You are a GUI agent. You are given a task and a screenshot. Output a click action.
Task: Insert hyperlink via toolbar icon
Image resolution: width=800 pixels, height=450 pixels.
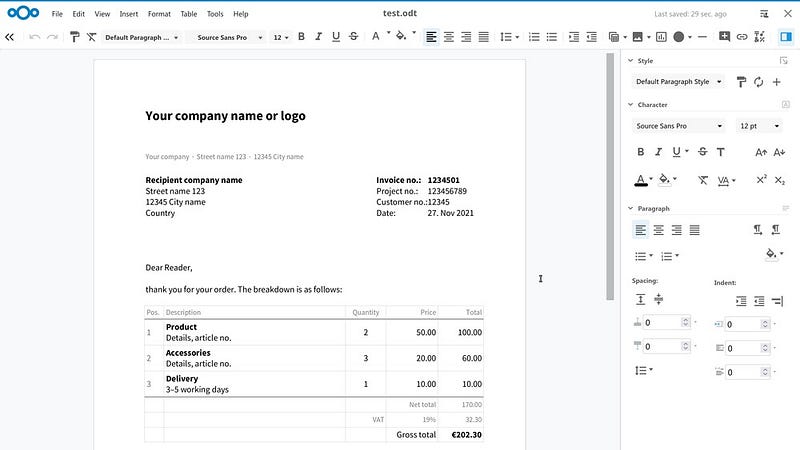click(x=742, y=37)
